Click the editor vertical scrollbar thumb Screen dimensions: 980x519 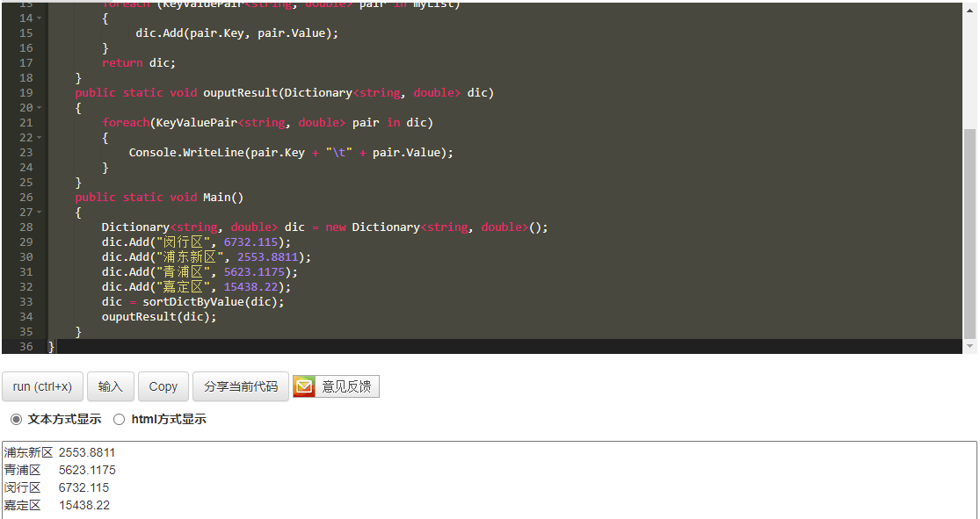[x=969, y=233]
